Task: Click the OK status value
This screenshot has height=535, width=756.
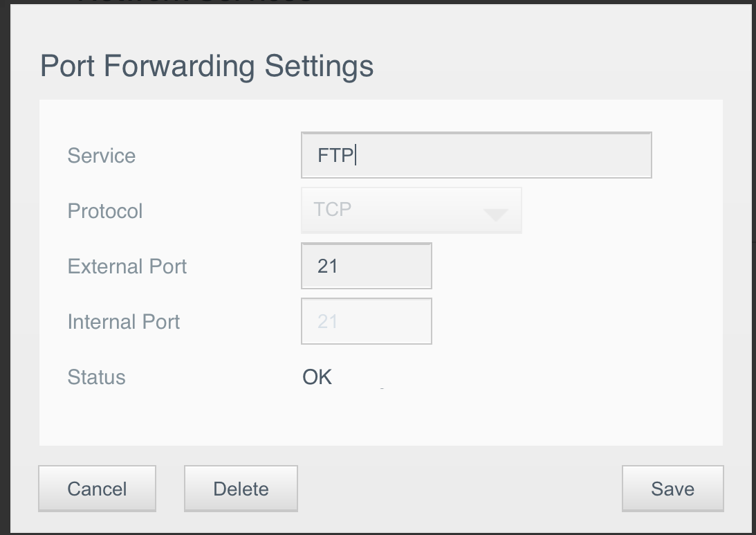Action: point(317,377)
